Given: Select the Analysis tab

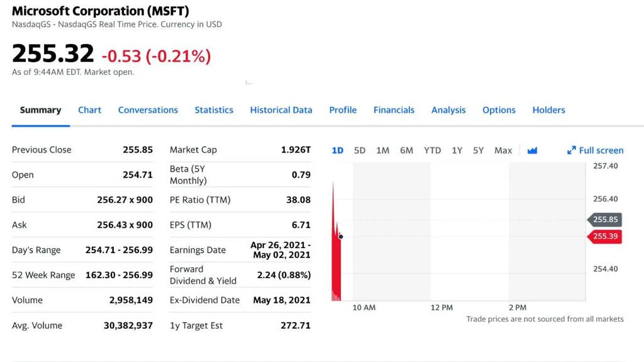Looking at the screenshot, I should pos(448,110).
